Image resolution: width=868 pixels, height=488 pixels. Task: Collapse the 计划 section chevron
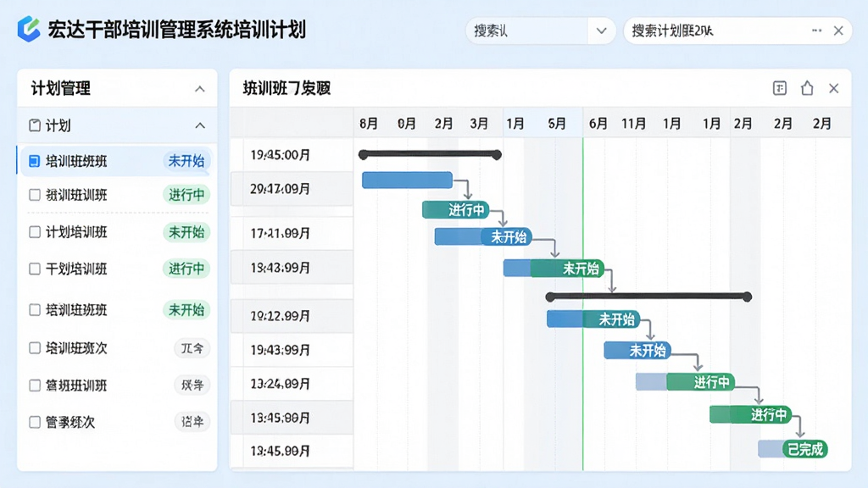[200, 125]
